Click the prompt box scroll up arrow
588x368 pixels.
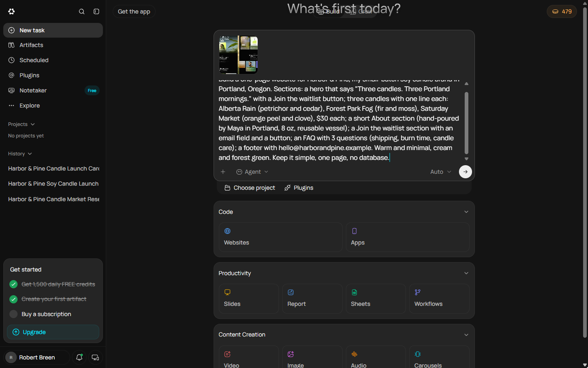tap(466, 84)
